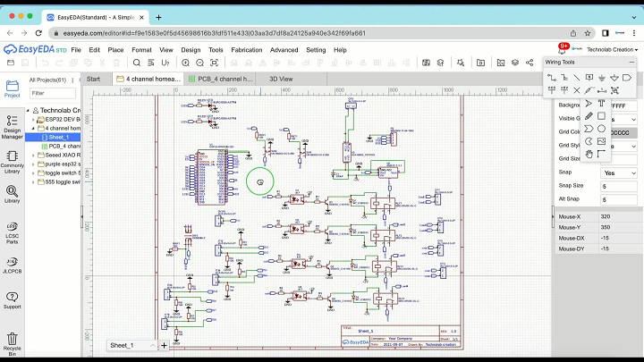
Task: Add a new sheet with plus button
Action: (164, 345)
